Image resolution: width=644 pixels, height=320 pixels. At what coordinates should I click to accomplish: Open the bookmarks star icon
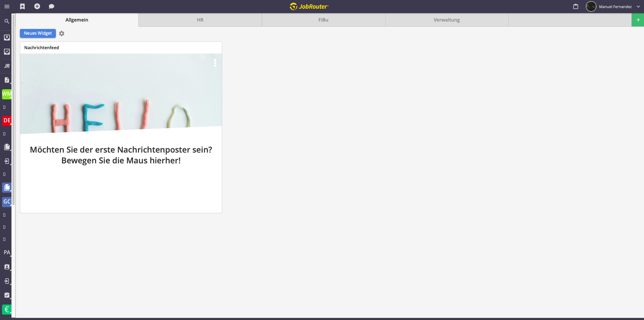click(23, 6)
